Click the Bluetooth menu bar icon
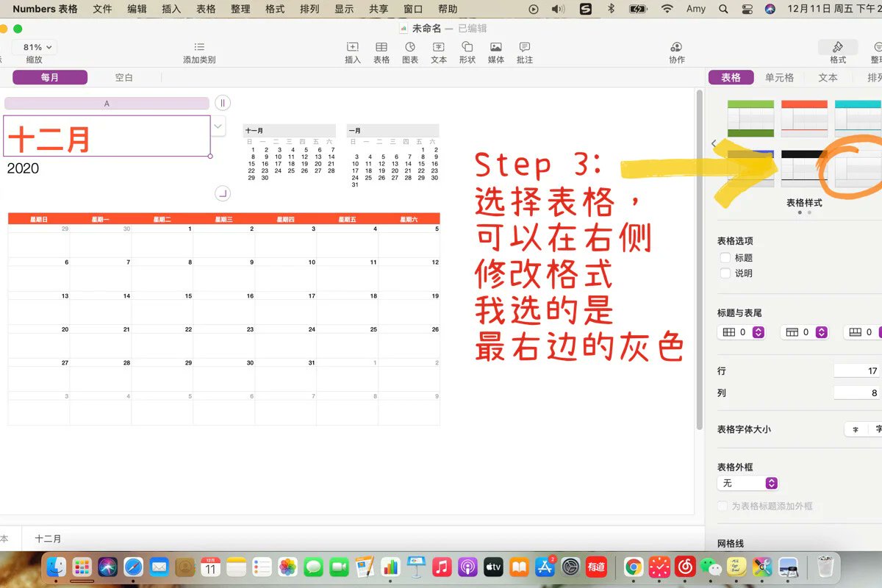The image size is (882, 588). click(610, 9)
